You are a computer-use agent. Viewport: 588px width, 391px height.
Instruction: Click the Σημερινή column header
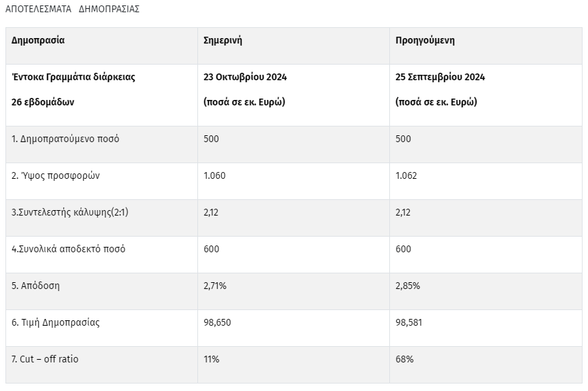pyautogui.click(x=223, y=40)
